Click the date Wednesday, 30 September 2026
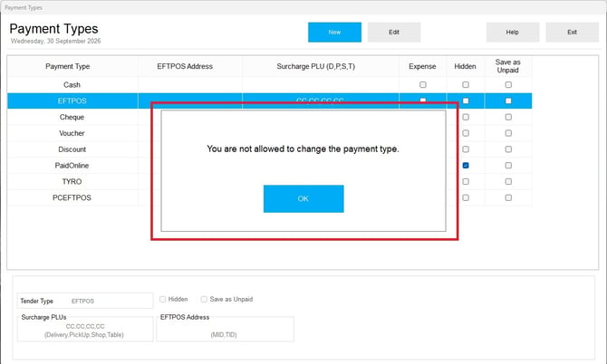The width and height of the screenshot is (607, 364). click(x=56, y=41)
